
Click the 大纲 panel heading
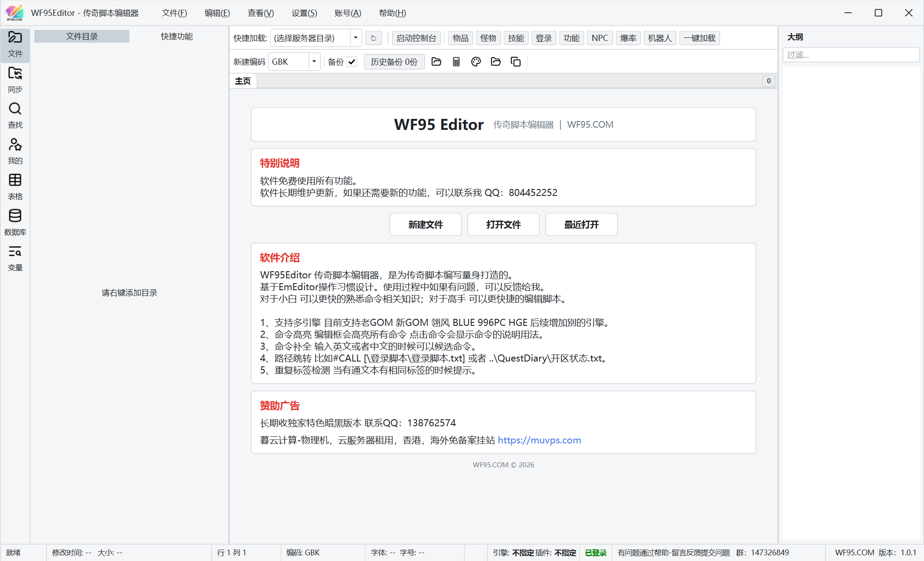[x=795, y=37]
